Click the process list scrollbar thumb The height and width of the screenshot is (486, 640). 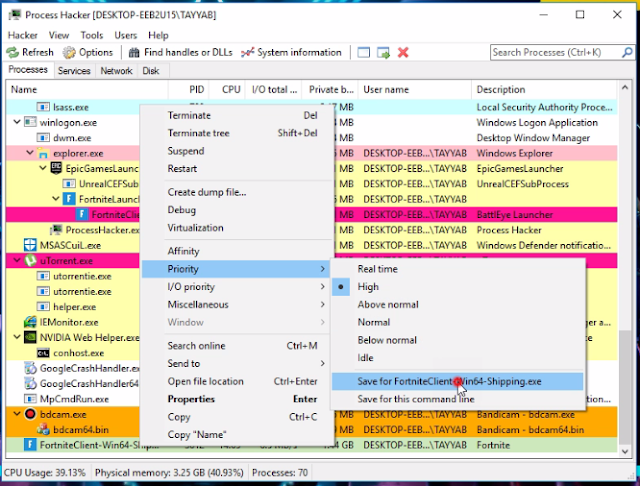[625, 387]
